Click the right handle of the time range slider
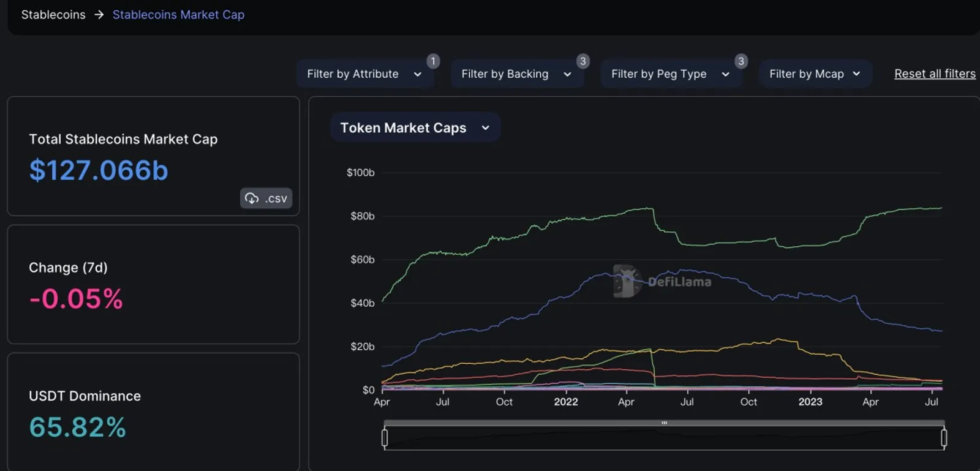980x471 pixels. 944,438
